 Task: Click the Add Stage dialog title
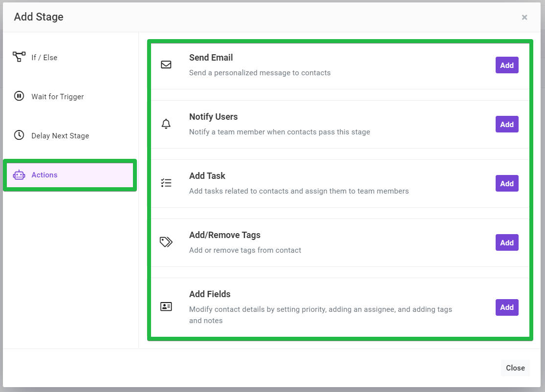tap(39, 17)
